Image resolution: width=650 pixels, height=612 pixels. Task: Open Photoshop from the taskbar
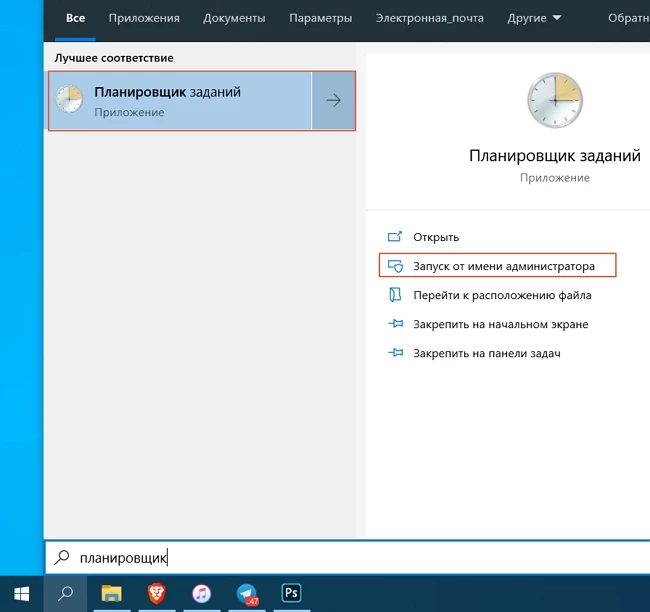pyautogui.click(x=291, y=593)
